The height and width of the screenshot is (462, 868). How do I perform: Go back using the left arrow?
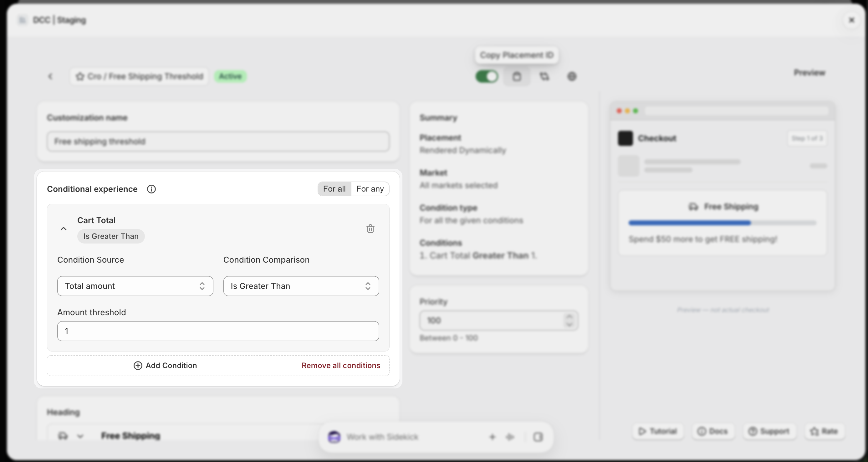(51, 76)
